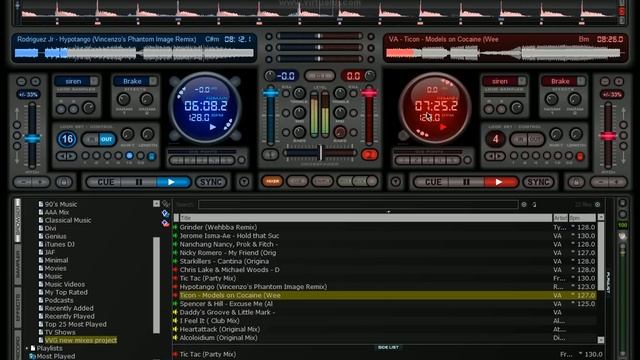Image resolution: width=640 pixels, height=360 pixels.
Task: Click the left deck pitch slider handle
Action: tap(32, 138)
